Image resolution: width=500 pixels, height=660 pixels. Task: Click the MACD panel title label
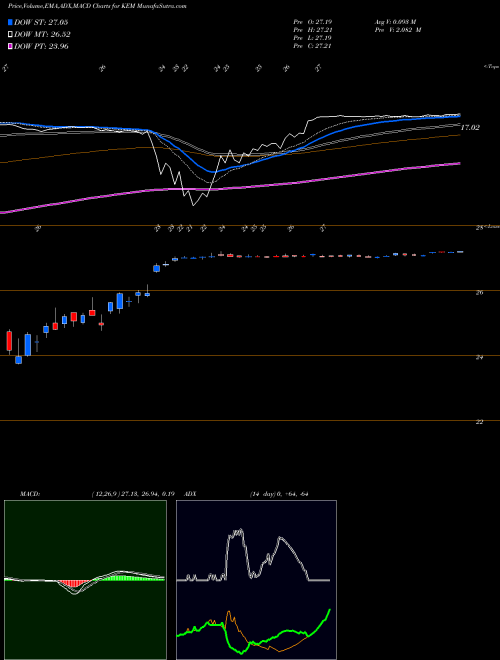[29, 494]
